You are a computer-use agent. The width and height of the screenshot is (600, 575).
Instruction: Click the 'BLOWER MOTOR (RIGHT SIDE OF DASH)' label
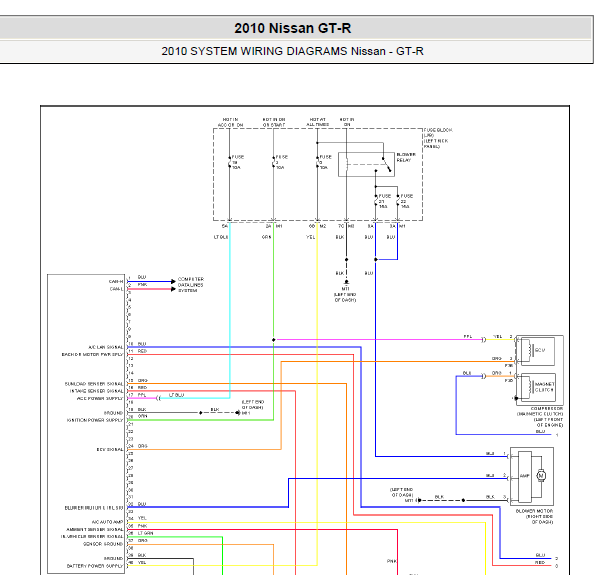click(535, 516)
